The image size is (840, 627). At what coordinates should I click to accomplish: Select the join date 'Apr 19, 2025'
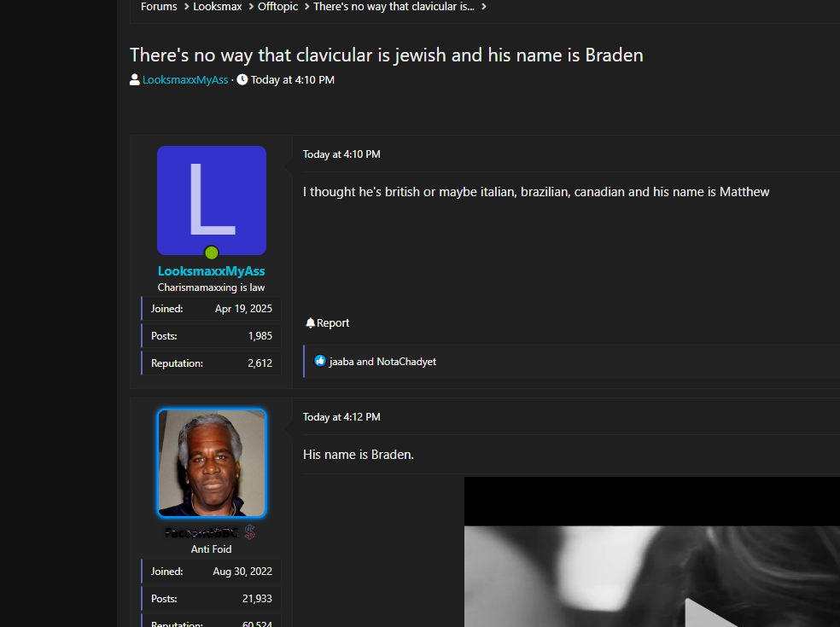[x=244, y=309]
